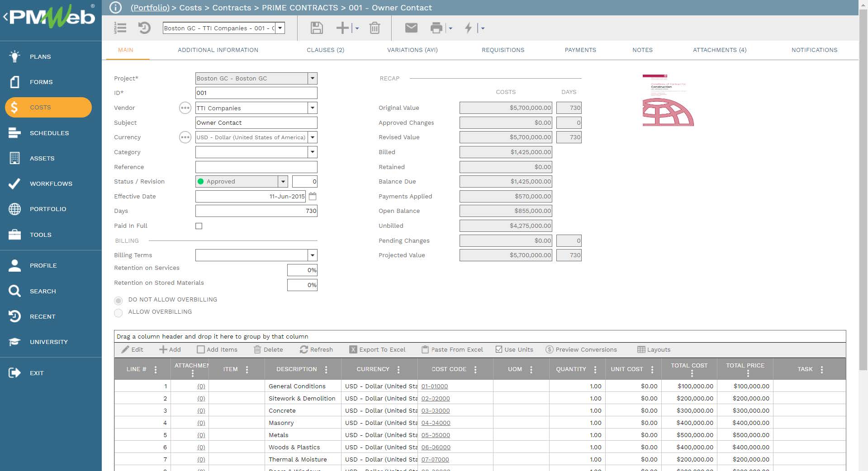Image resolution: width=868 pixels, height=471 pixels.
Task: Open cost code link 01-01000
Action: 434,386
